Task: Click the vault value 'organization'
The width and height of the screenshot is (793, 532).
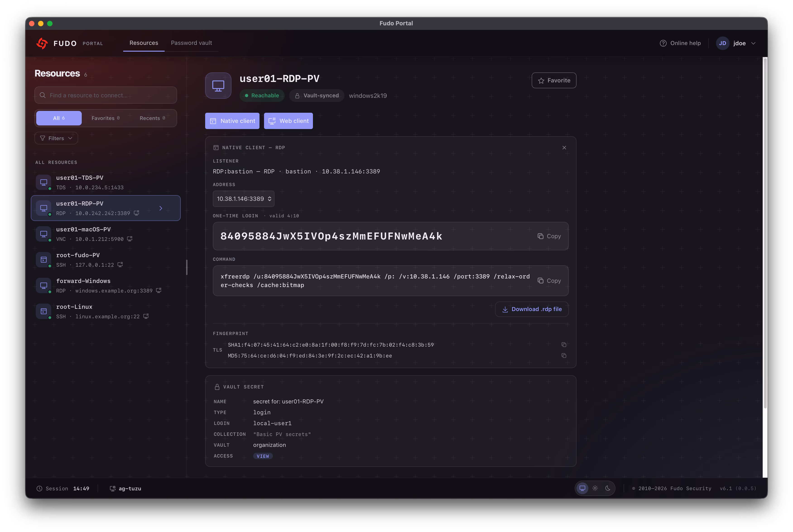Action: click(x=269, y=445)
